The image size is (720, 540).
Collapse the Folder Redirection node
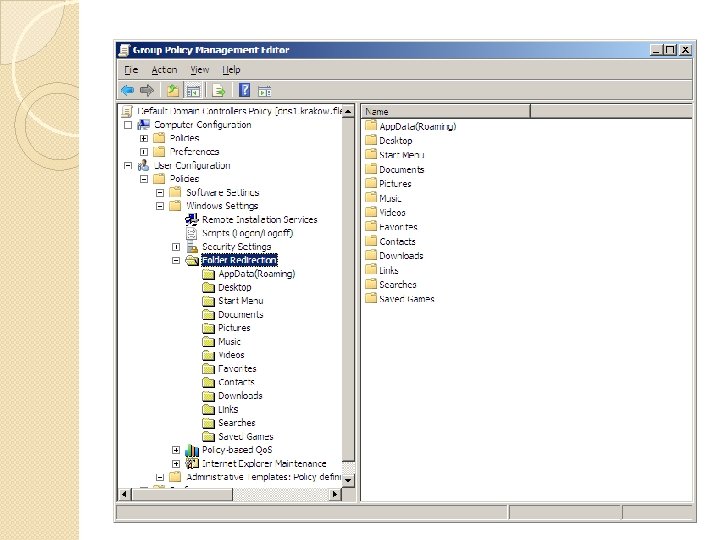176,260
